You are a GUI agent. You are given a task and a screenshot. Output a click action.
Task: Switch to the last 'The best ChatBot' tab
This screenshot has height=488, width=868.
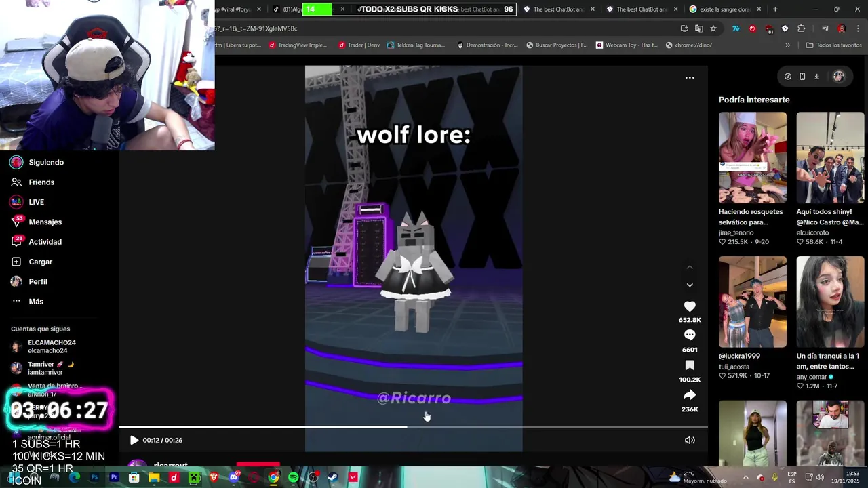[642, 9]
